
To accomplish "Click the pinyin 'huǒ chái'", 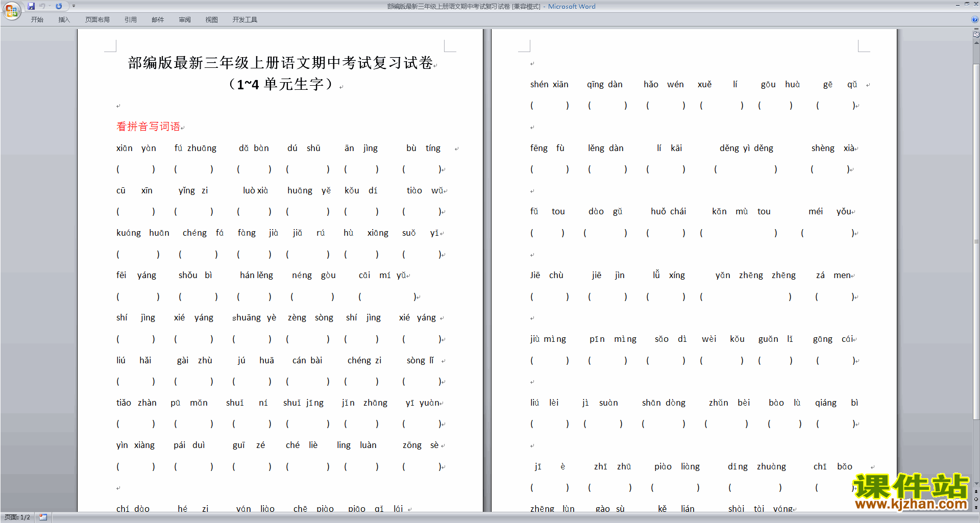I will click(668, 211).
